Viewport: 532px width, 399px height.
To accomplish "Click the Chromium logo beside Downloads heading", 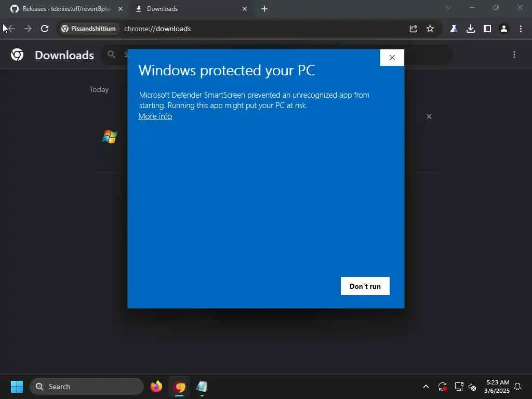I will tap(17, 55).
